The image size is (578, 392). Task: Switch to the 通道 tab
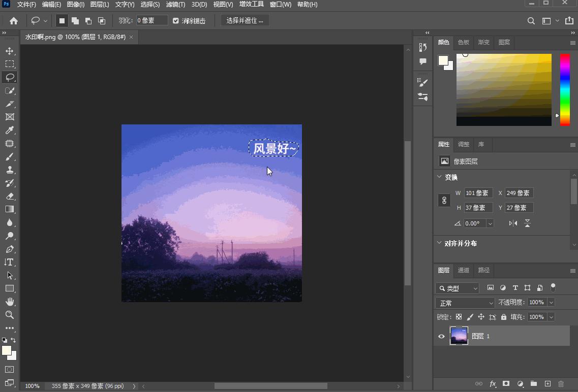point(463,270)
